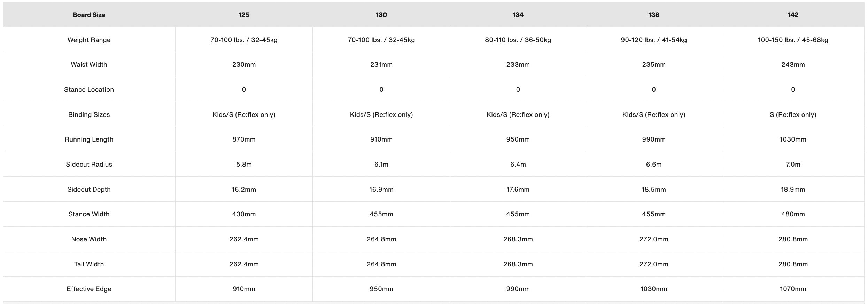868x304 pixels.
Task: Select the 134 column header
Action: pyautogui.click(x=518, y=15)
